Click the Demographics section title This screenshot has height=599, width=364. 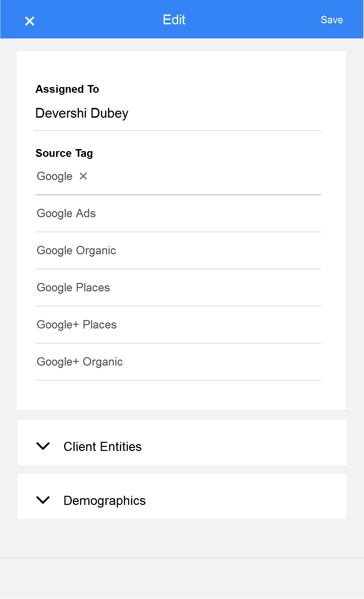point(104,501)
